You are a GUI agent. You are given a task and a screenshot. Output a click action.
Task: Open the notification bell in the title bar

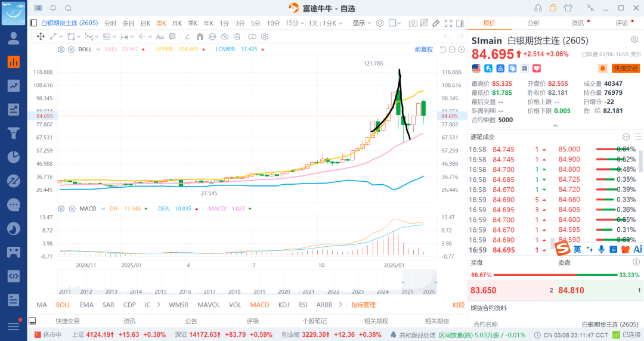tap(54, 8)
